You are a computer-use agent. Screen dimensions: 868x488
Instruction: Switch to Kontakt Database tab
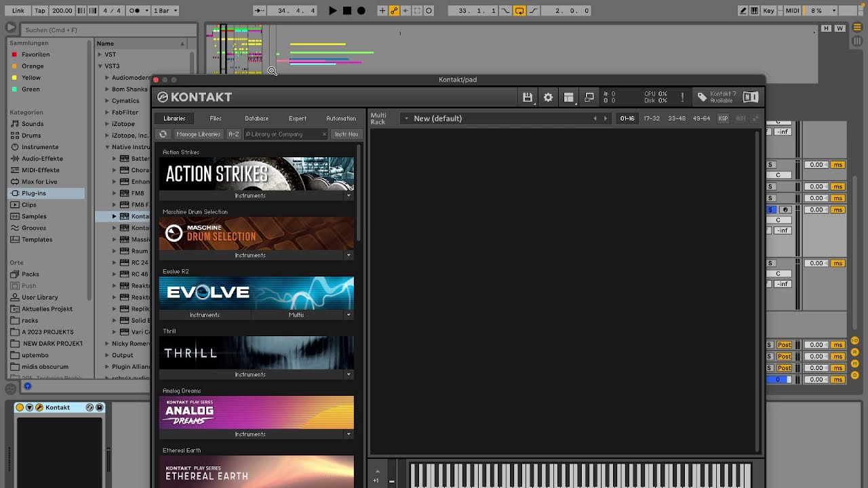(x=256, y=119)
